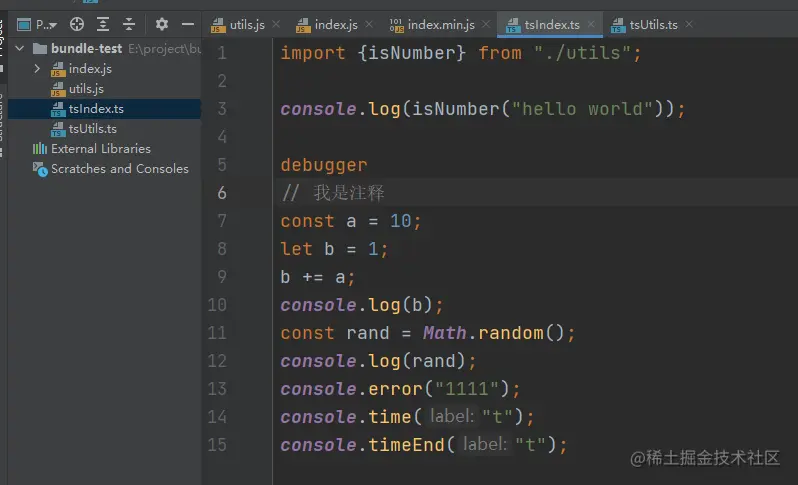Hide the project panel with minus icon
798x485 pixels.
[188, 24]
